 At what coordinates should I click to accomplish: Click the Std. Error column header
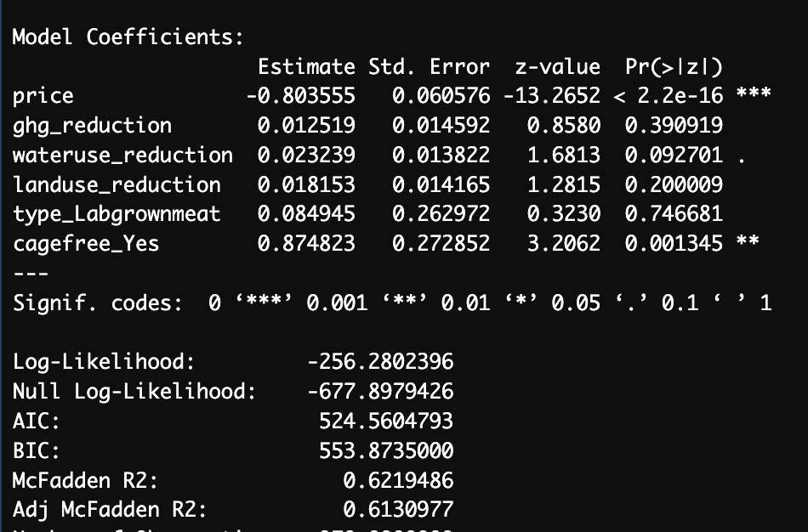coord(429,67)
